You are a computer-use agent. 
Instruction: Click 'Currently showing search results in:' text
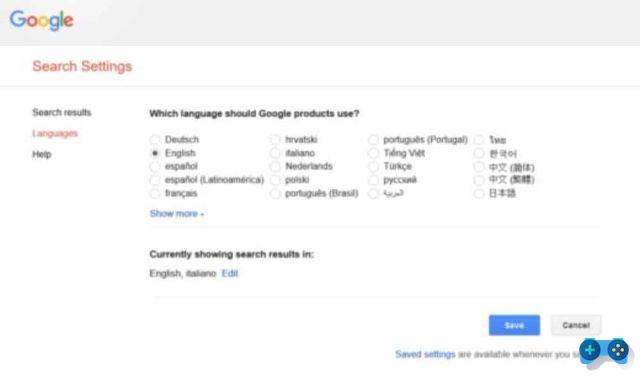click(x=231, y=254)
